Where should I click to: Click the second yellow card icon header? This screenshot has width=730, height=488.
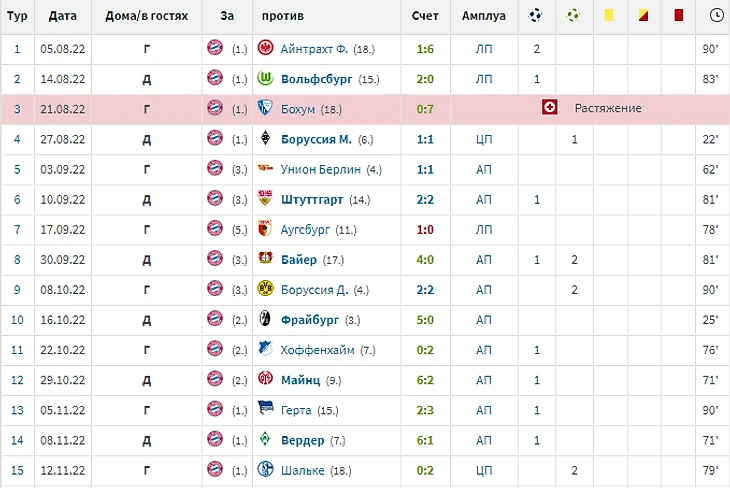coord(643,15)
